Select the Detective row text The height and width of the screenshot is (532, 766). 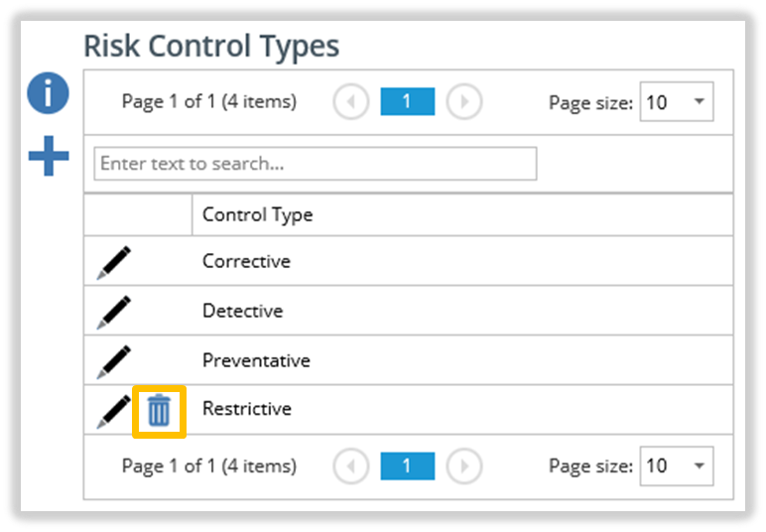243,312
